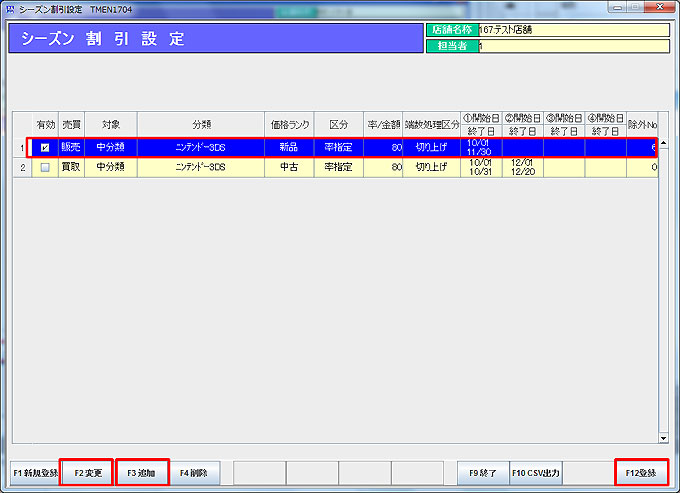Screen dimensions: 680x493
Task: Export using the F10 CSV出力 button
Action: 536,472
